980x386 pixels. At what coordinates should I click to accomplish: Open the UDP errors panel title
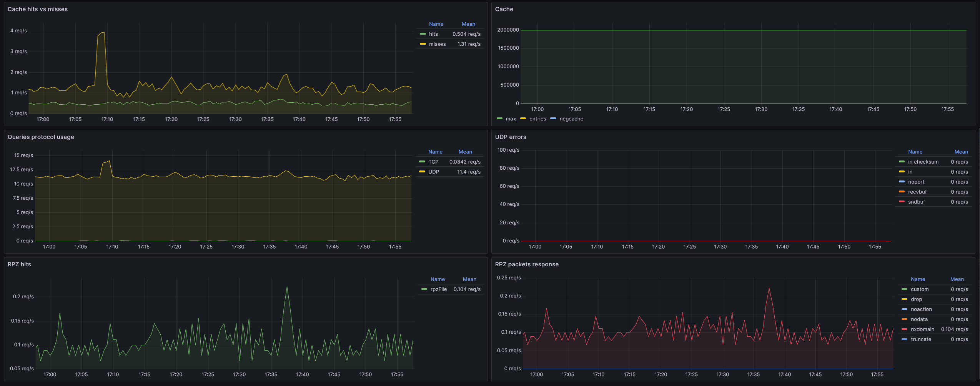[x=511, y=137]
